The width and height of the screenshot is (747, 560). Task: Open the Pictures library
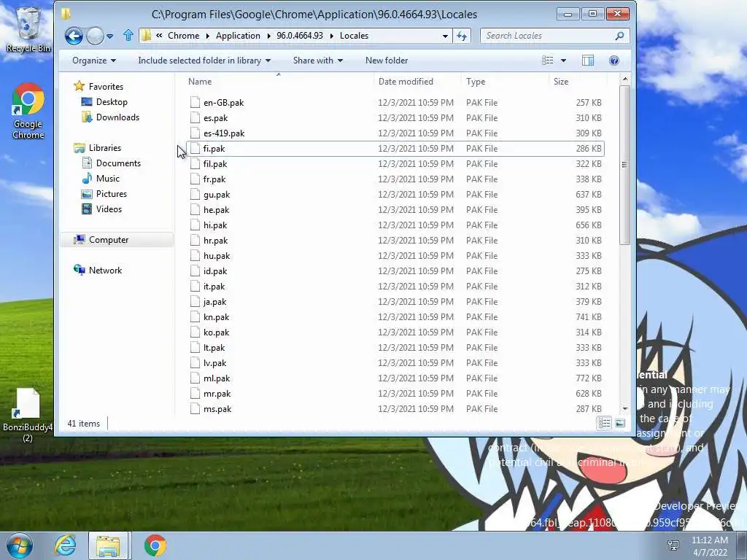(104, 194)
